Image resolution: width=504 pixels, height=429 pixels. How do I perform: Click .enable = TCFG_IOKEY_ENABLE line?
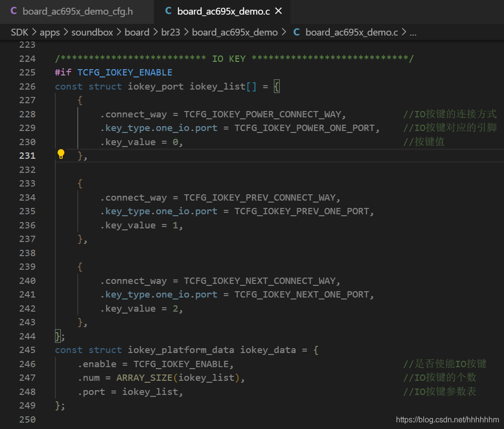pyautogui.click(x=156, y=364)
